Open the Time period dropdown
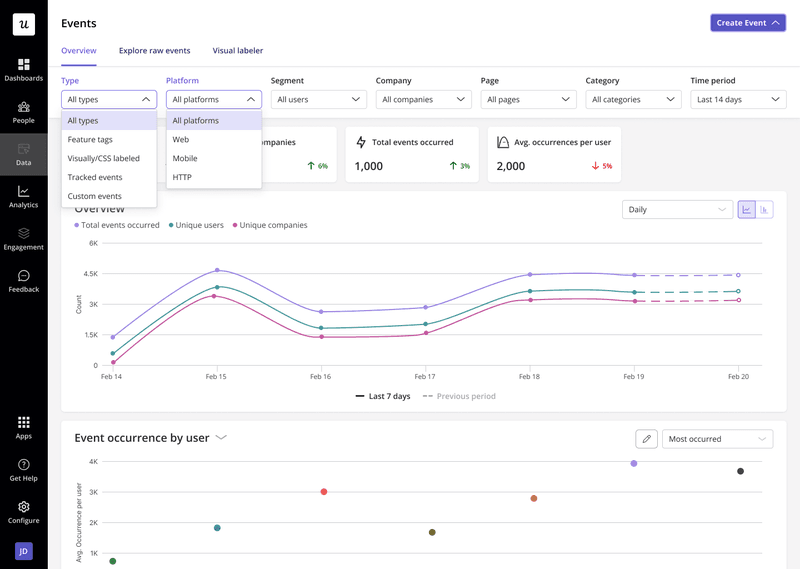800x569 pixels. coord(738,99)
